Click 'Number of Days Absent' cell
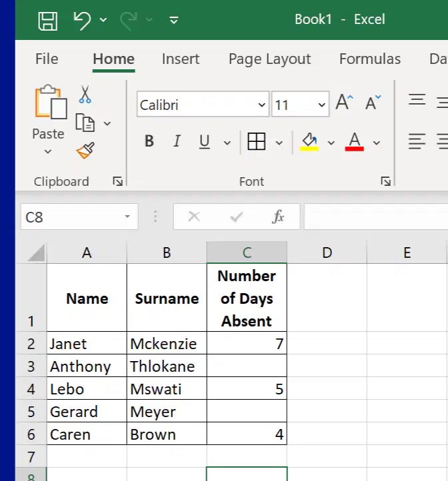Viewport: 448px width, 481px height. (x=247, y=298)
